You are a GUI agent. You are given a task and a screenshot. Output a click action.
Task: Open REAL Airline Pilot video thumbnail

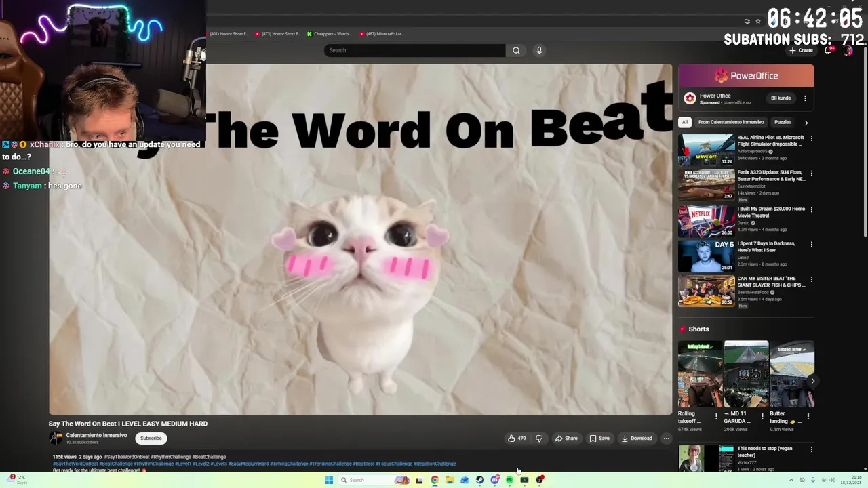click(706, 150)
